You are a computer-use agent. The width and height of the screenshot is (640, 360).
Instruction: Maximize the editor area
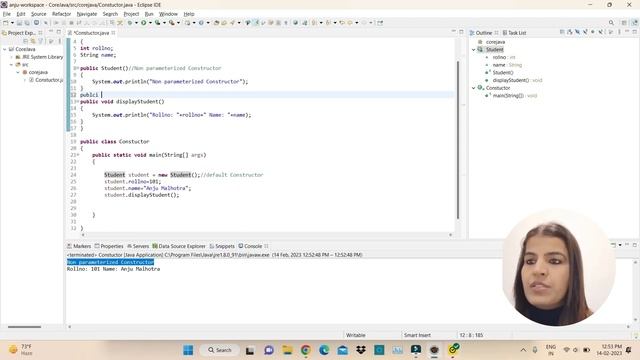coord(461,32)
